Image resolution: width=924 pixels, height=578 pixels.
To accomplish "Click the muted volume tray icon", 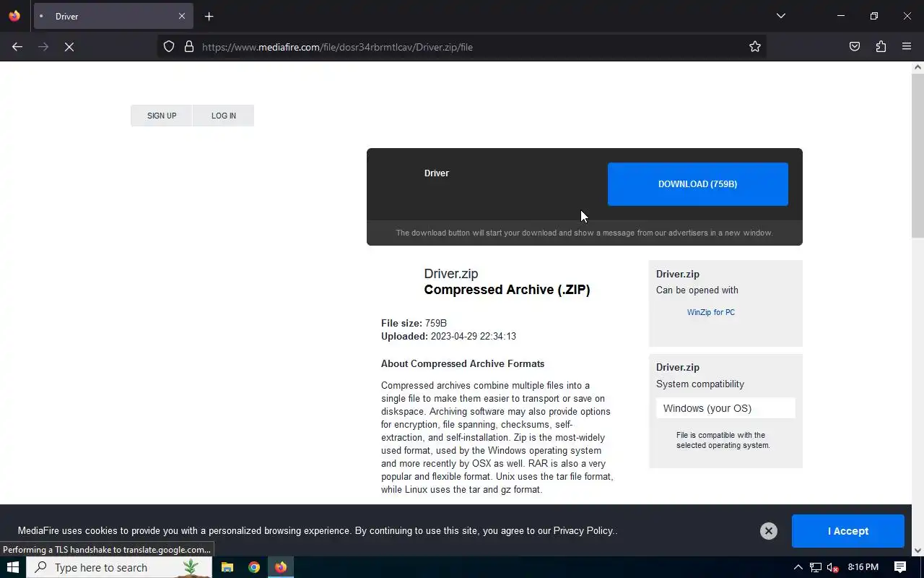I will 832,567.
